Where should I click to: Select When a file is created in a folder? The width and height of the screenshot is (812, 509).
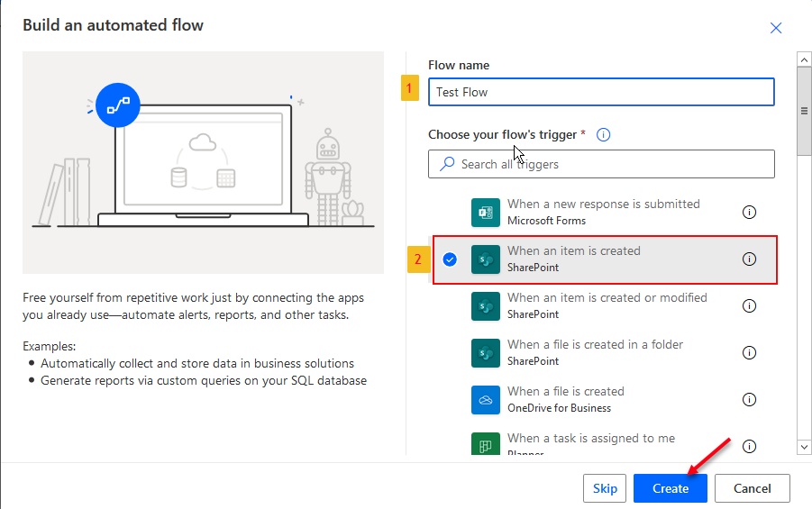595,353
